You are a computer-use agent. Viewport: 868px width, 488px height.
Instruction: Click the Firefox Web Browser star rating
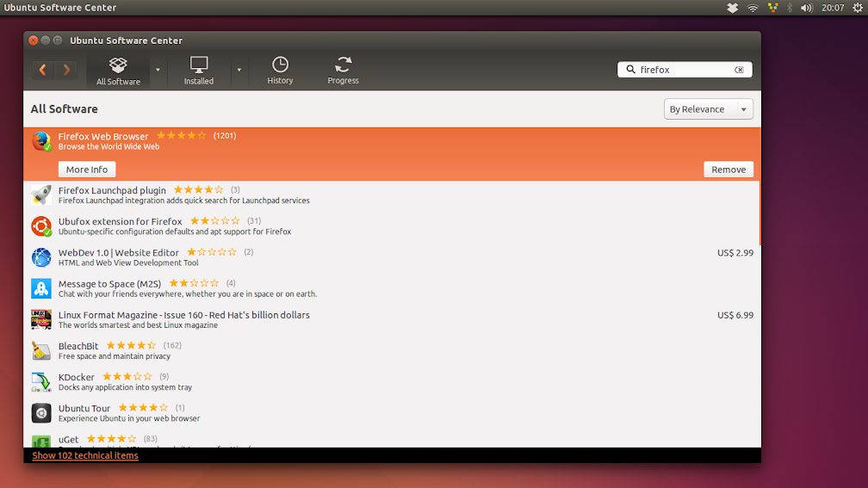click(x=181, y=136)
